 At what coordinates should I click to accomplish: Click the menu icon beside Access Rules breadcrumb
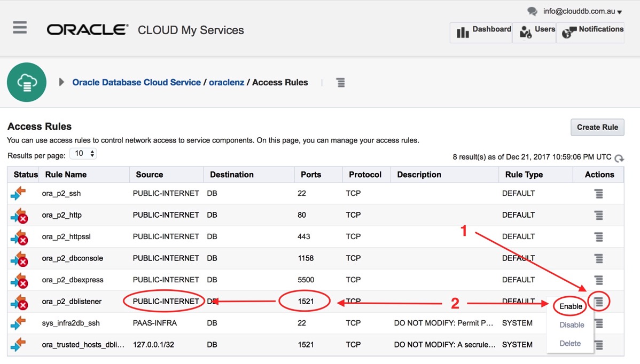coord(340,83)
